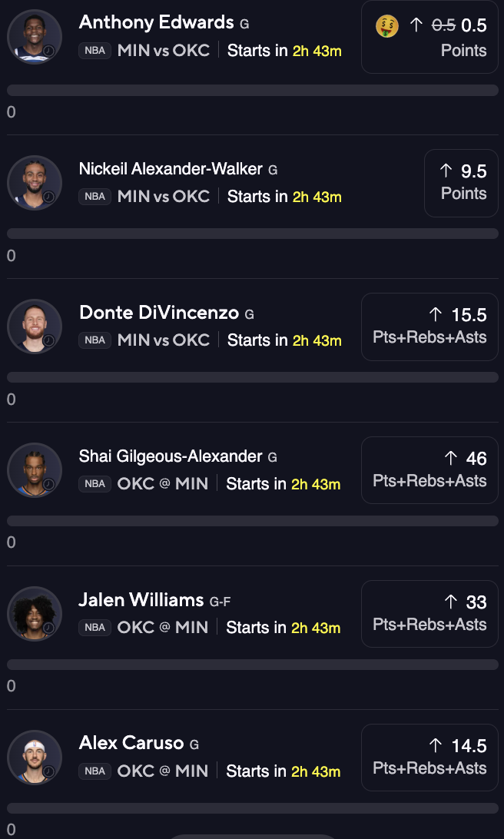Click the progress bar under Anthony Edwards
This screenshot has width=504, height=839.
[253, 90]
